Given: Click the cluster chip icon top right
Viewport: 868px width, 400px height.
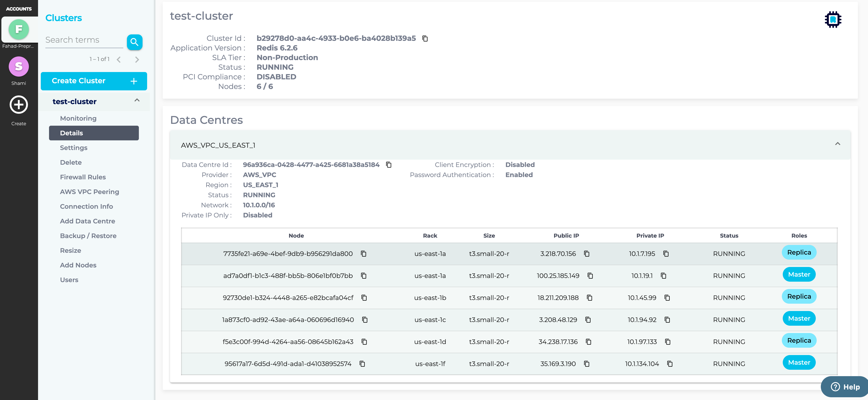Looking at the screenshot, I should coord(833,19).
